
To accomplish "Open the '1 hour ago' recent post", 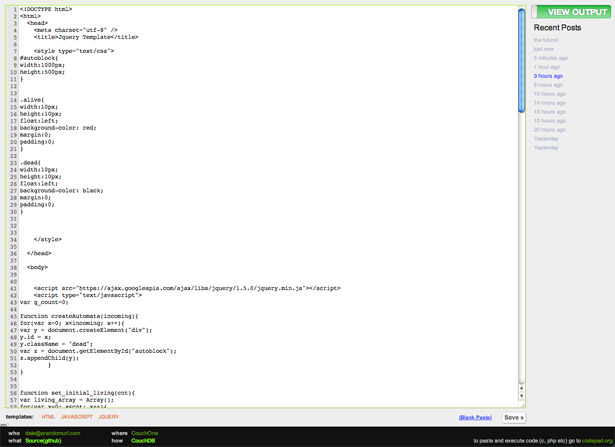I will [x=547, y=67].
